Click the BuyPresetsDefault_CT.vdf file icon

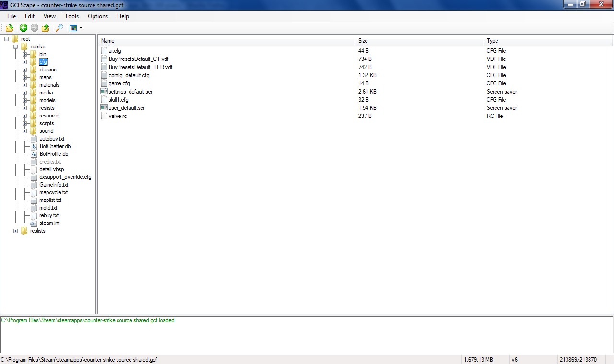coord(104,59)
